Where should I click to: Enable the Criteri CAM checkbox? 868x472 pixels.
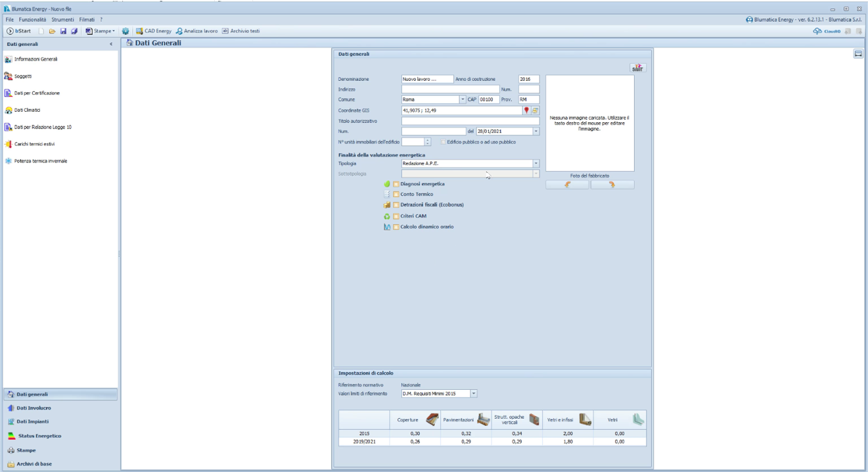tap(396, 216)
